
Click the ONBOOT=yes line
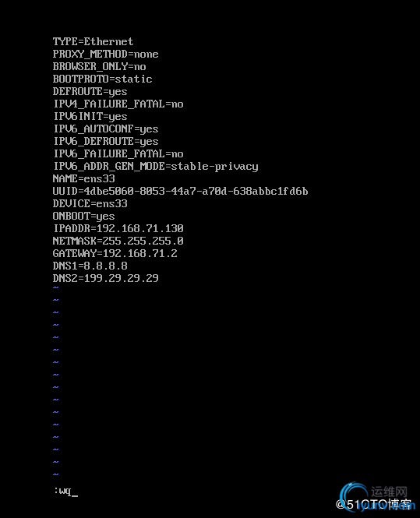coord(83,216)
